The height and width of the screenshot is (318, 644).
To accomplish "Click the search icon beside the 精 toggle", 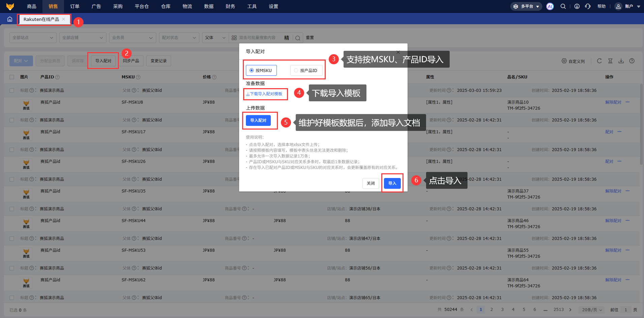I will pyautogui.click(x=298, y=38).
